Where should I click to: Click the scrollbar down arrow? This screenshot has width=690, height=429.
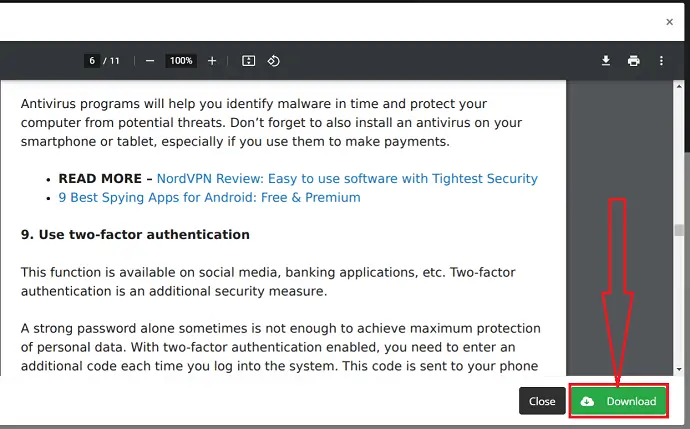679,369
